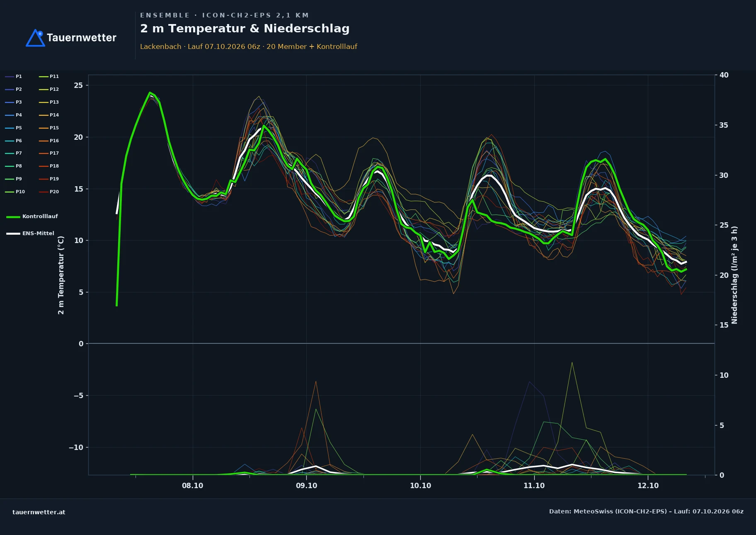The height and width of the screenshot is (535, 756).
Task: Select the P13 legend entry
Action: coord(49,102)
